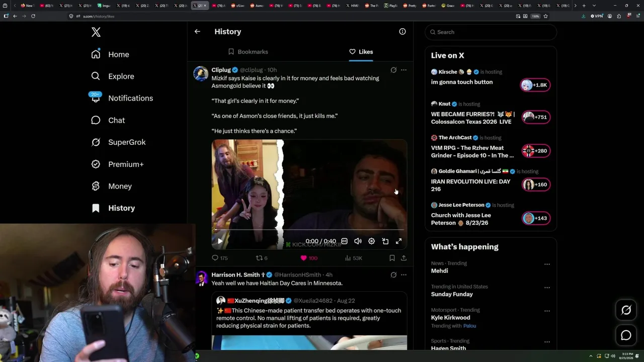This screenshot has width=644, height=362.
Task: Share Cliplug's post
Action: [x=404, y=258]
